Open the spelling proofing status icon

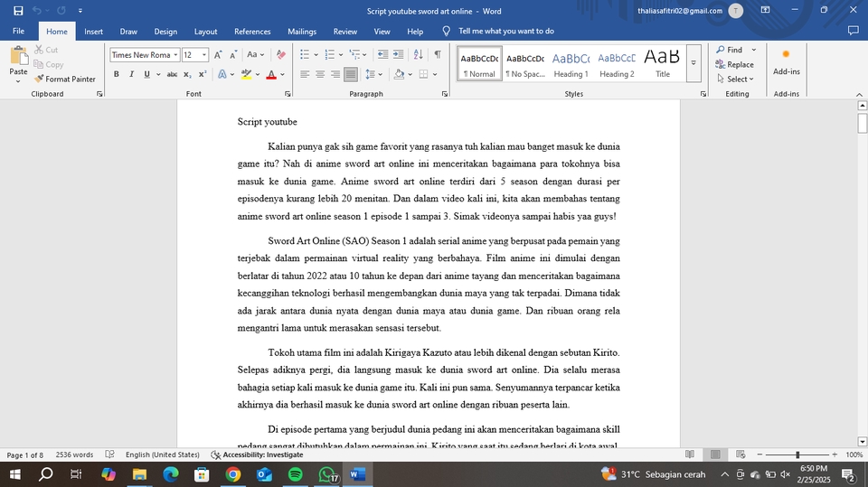click(x=109, y=454)
